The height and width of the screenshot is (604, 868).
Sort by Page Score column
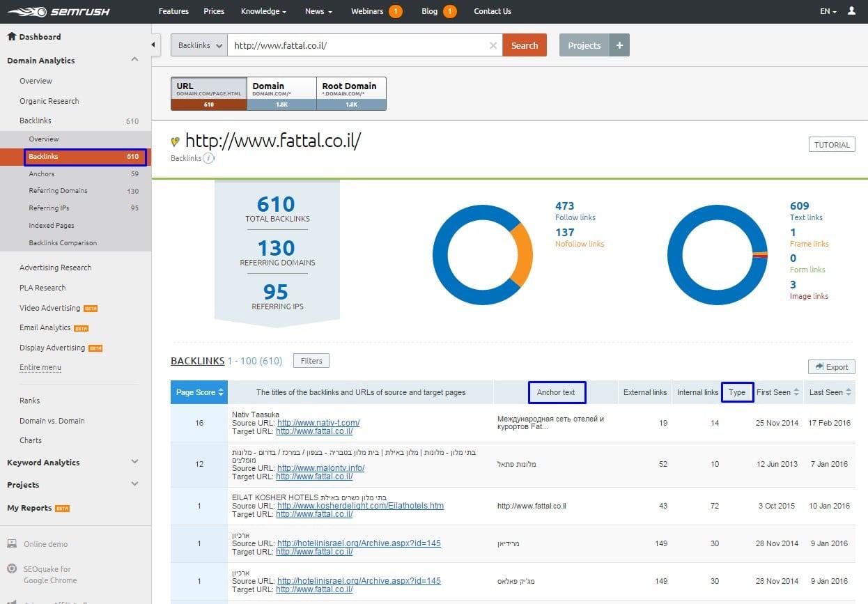click(199, 392)
